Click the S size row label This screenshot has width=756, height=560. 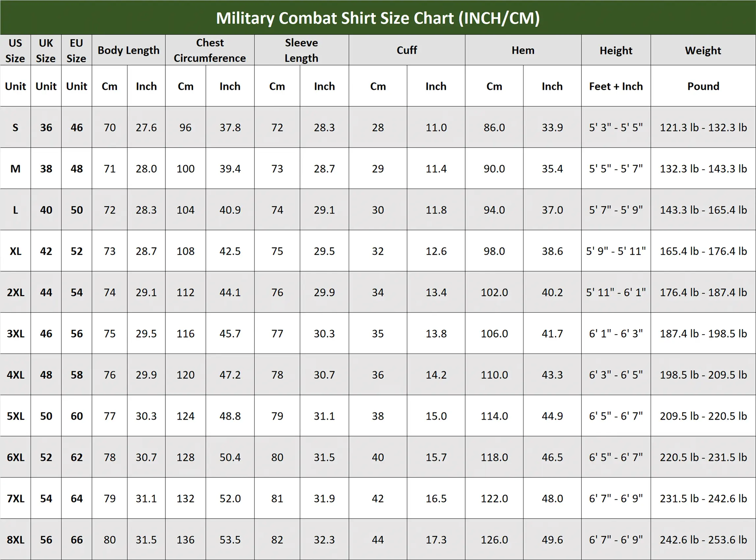15,127
